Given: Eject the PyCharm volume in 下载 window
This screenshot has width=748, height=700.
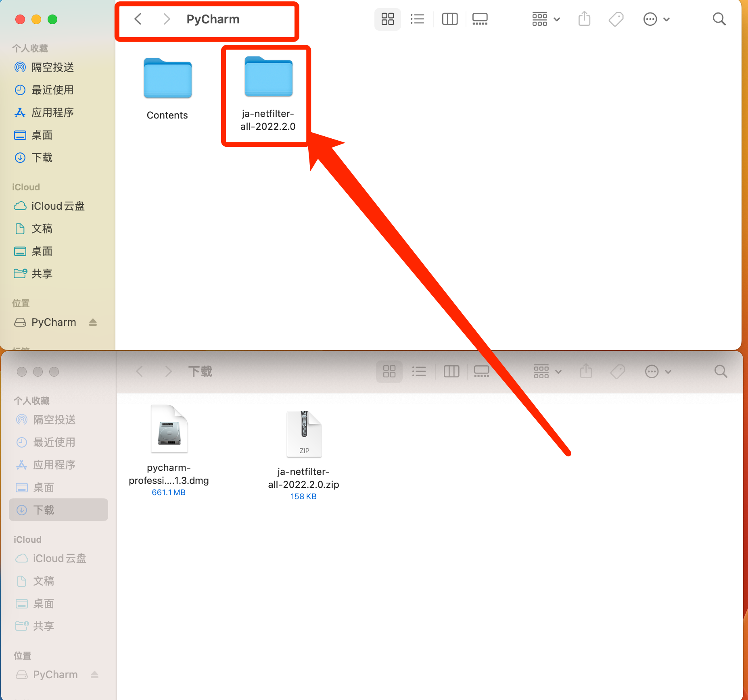Looking at the screenshot, I should 94,675.
